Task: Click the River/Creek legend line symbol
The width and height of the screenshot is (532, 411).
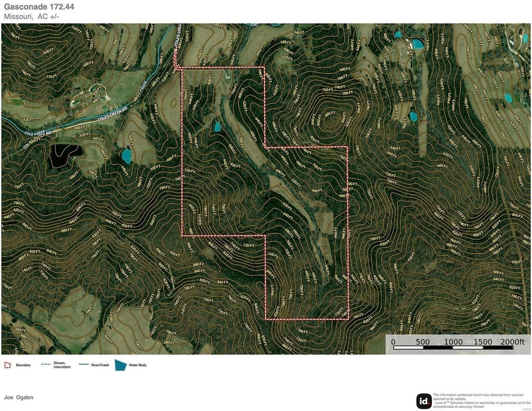Action: point(84,365)
